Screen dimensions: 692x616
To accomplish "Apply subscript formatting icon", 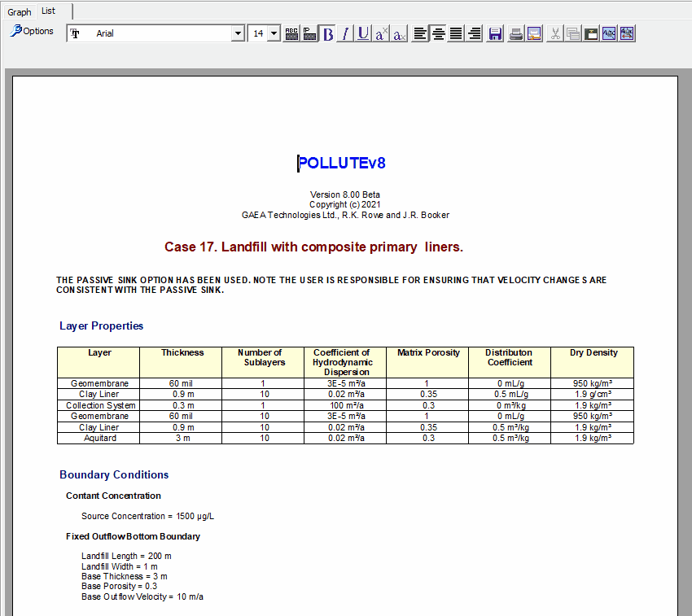I will pyautogui.click(x=399, y=33).
